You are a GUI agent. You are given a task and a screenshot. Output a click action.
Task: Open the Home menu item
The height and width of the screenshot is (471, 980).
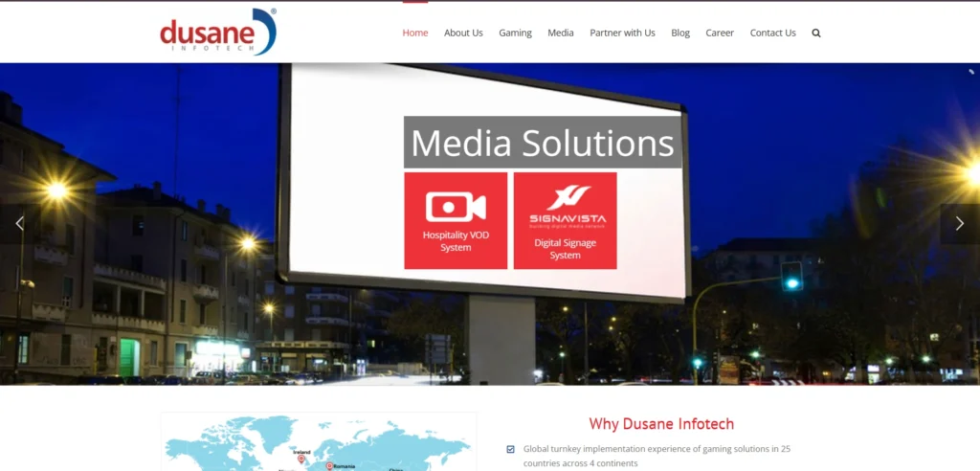click(415, 34)
